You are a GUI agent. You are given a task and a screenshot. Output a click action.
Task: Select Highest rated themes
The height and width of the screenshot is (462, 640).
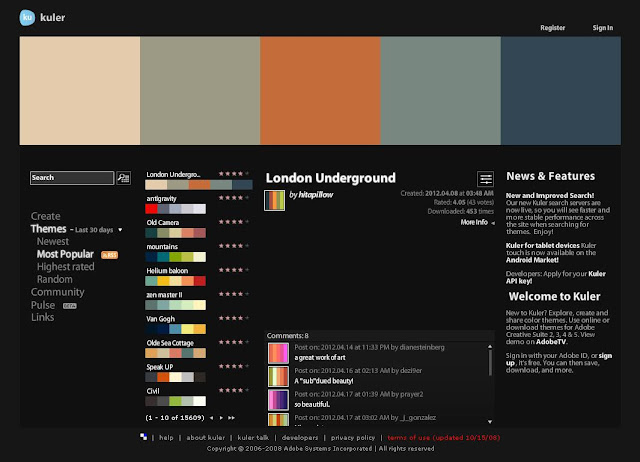tap(66, 267)
